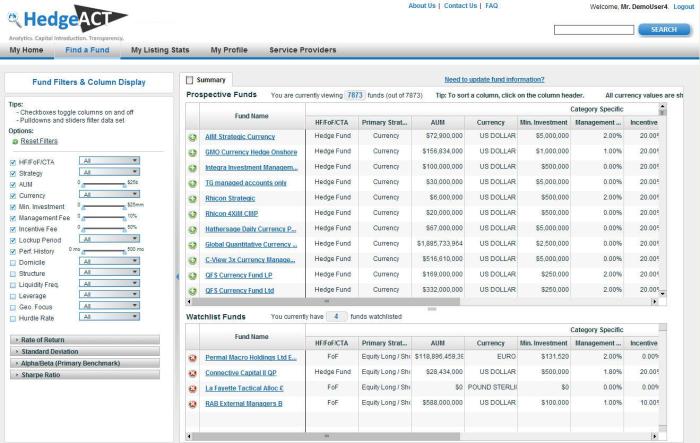The height and width of the screenshot is (443, 700).
Task: Click green add icon for Integra Investment
Action: click(x=192, y=168)
